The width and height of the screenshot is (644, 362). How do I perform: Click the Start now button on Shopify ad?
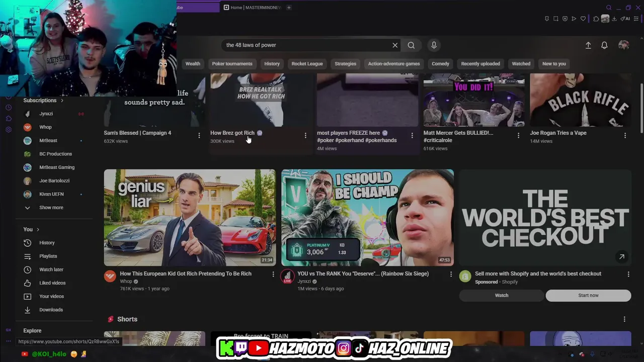[588, 296]
